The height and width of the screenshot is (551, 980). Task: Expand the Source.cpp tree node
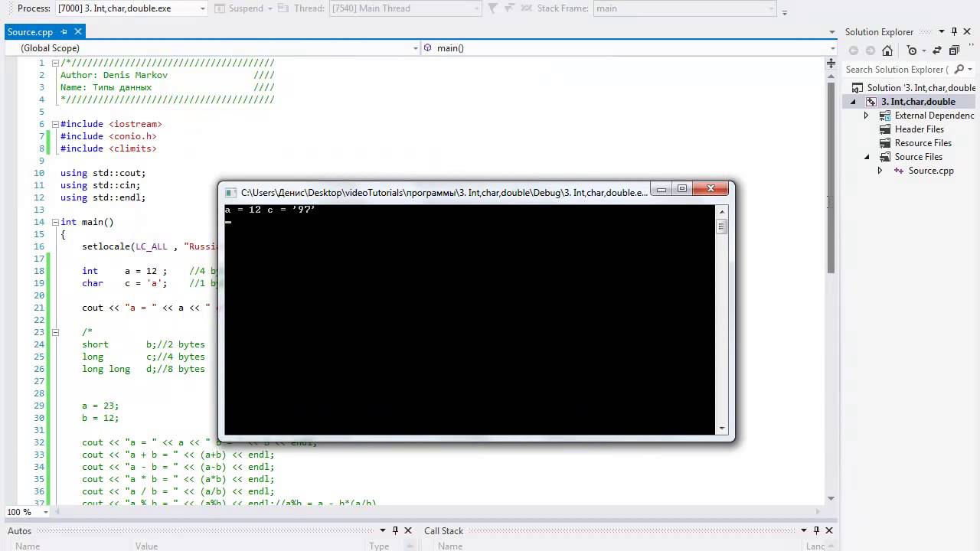tap(880, 171)
